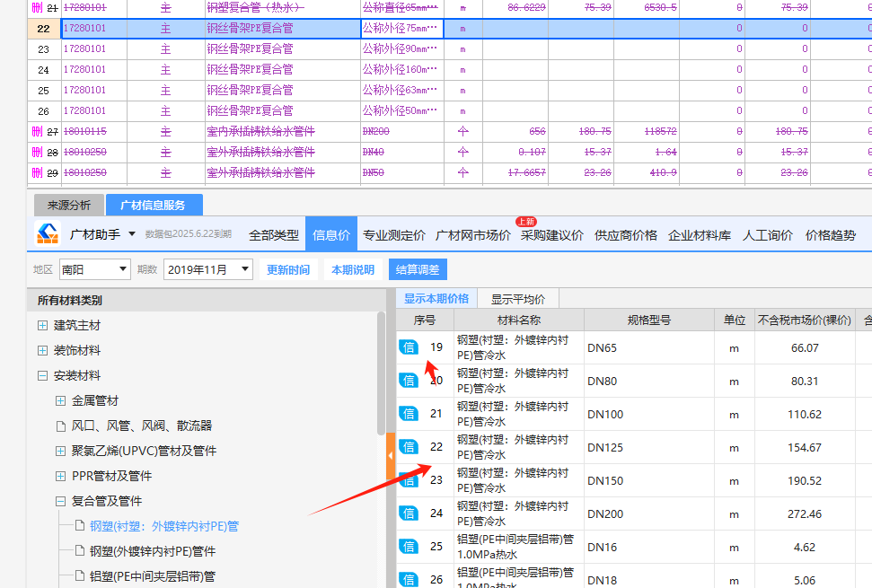Click the material tree vertical scrollbar
Screen dimensions: 872x588
381,373
